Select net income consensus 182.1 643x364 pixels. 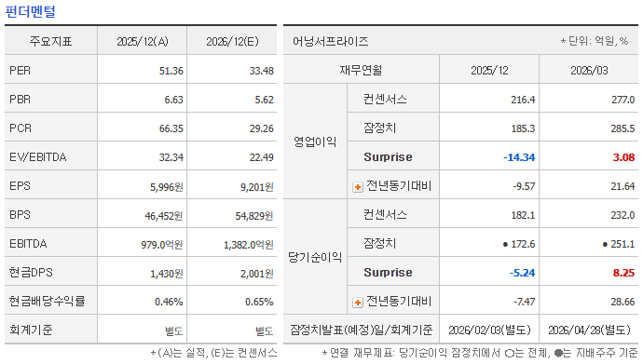point(523,215)
